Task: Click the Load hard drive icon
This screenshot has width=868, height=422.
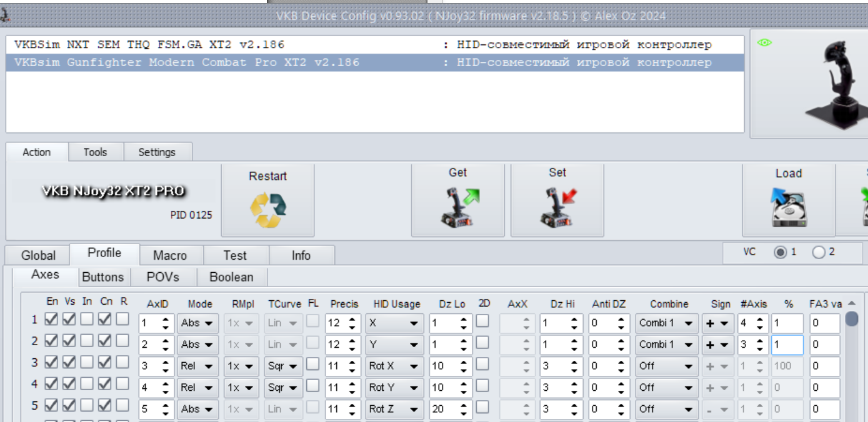Action: pos(789,209)
